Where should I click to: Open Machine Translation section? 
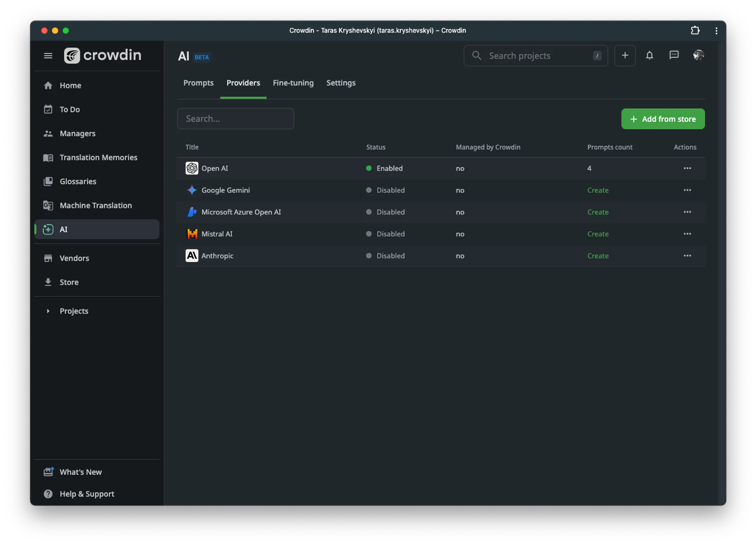click(x=97, y=205)
